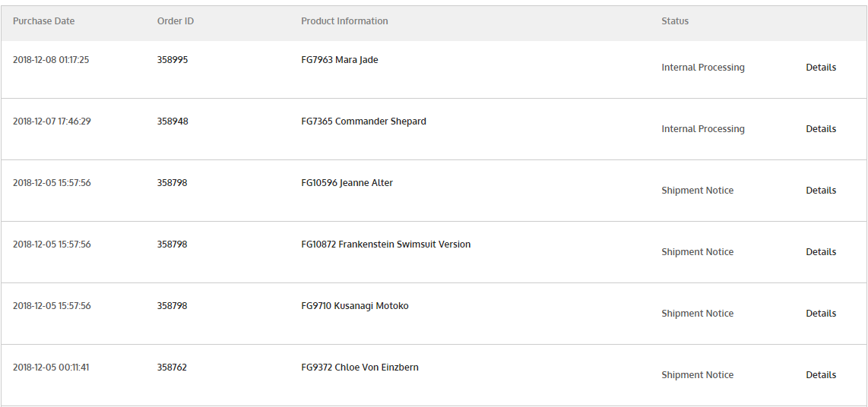Click order ID 358995

tap(173, 60)
